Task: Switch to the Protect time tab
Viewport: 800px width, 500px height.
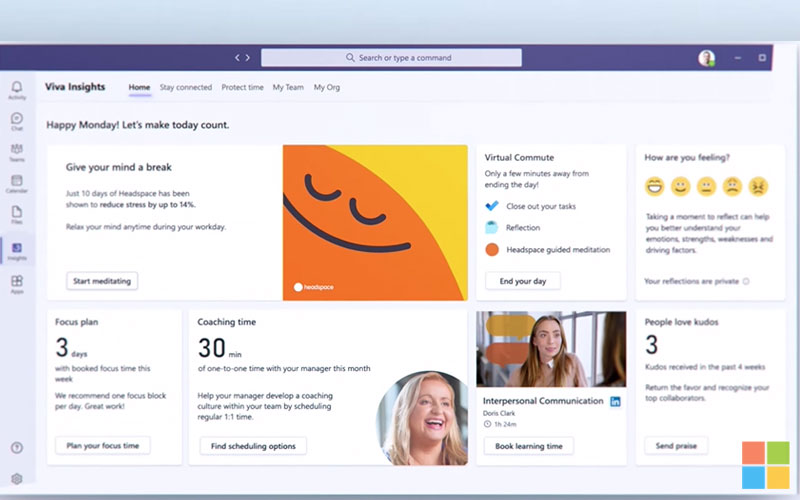Action: coord(242,87)
